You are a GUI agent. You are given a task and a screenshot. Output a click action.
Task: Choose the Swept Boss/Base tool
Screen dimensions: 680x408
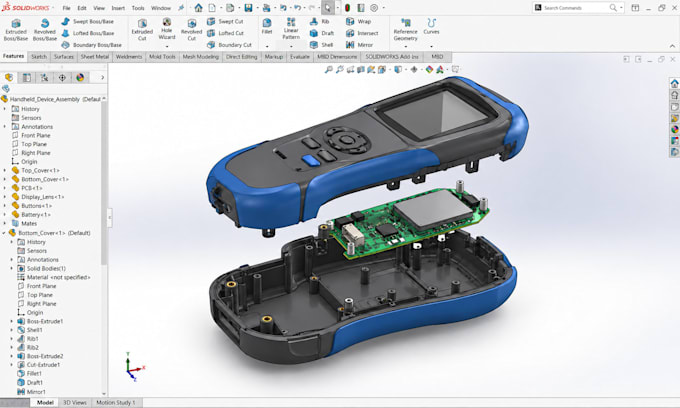point(87,21)
